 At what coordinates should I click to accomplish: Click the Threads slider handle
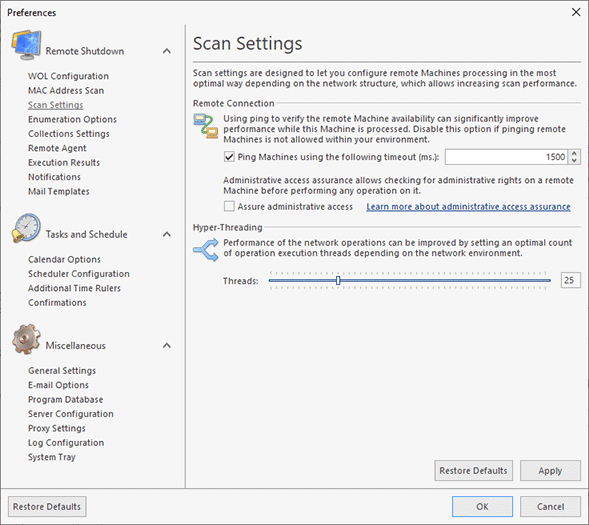point(338,281)
